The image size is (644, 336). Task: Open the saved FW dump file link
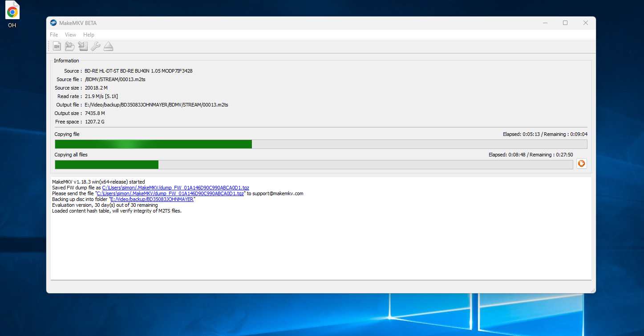click(175, 188)
